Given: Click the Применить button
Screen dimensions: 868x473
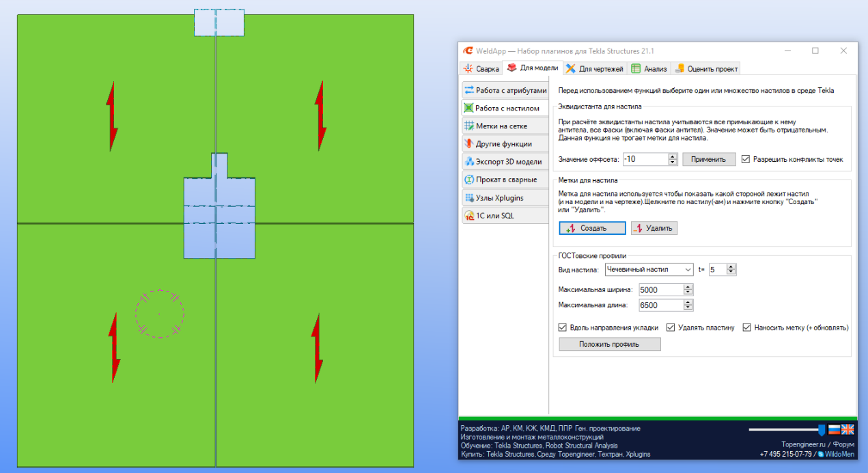Looking at the screenshot, I should [709, 159].
